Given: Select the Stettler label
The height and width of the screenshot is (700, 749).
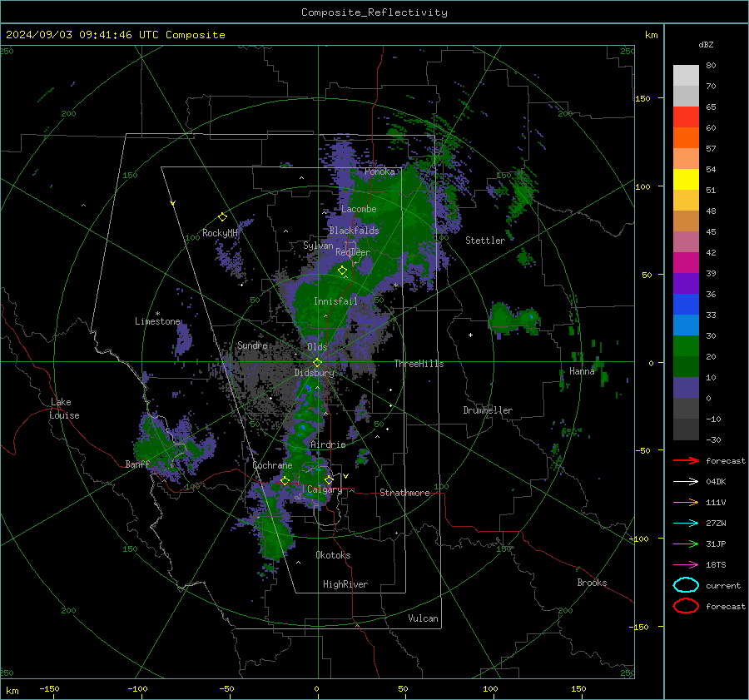Looking at the screenshot, I should click(x=485, y=241).
